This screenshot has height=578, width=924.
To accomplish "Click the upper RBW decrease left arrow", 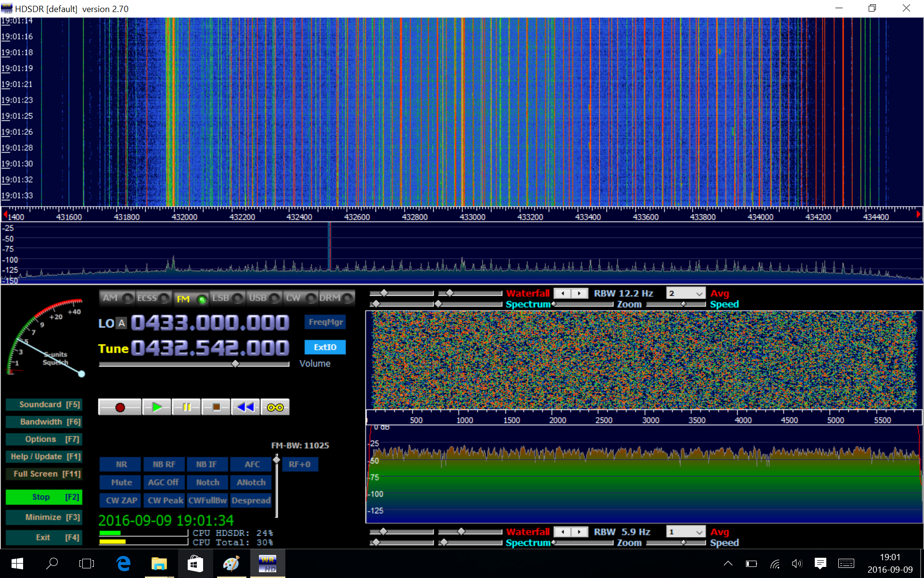I will point(563,293).
